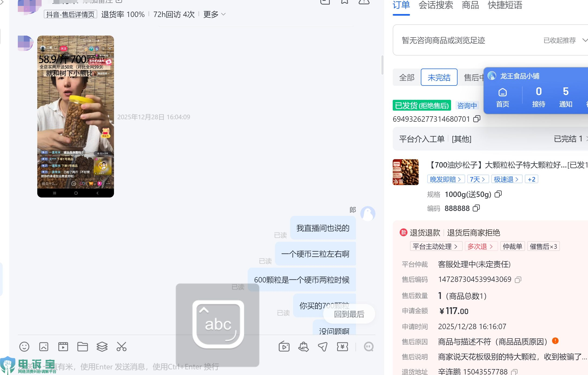Click the coupon ticket icon

pos(342,347)
